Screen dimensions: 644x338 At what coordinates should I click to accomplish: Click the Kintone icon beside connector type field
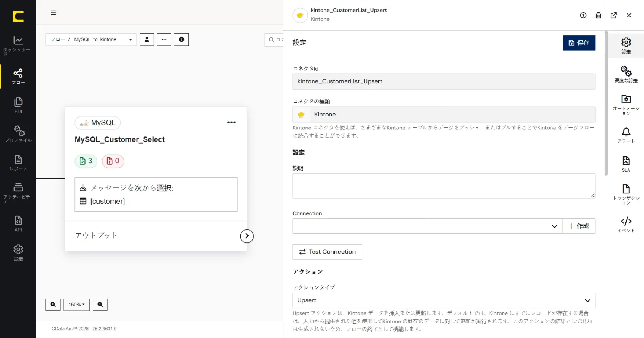point(301,115)
